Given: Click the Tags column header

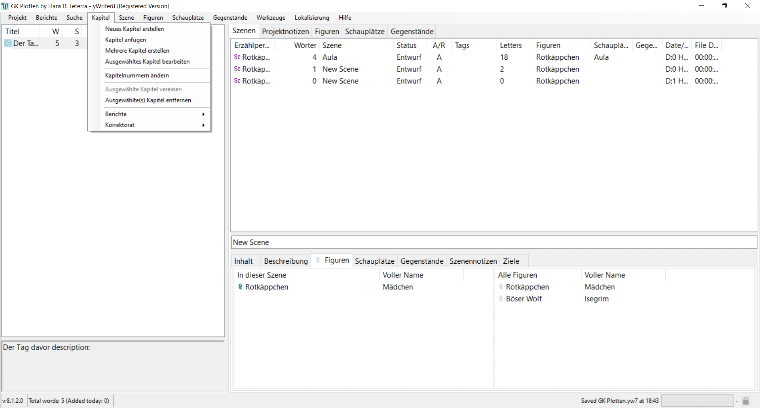Looking at the screenshot, I should tap(475, 45).
